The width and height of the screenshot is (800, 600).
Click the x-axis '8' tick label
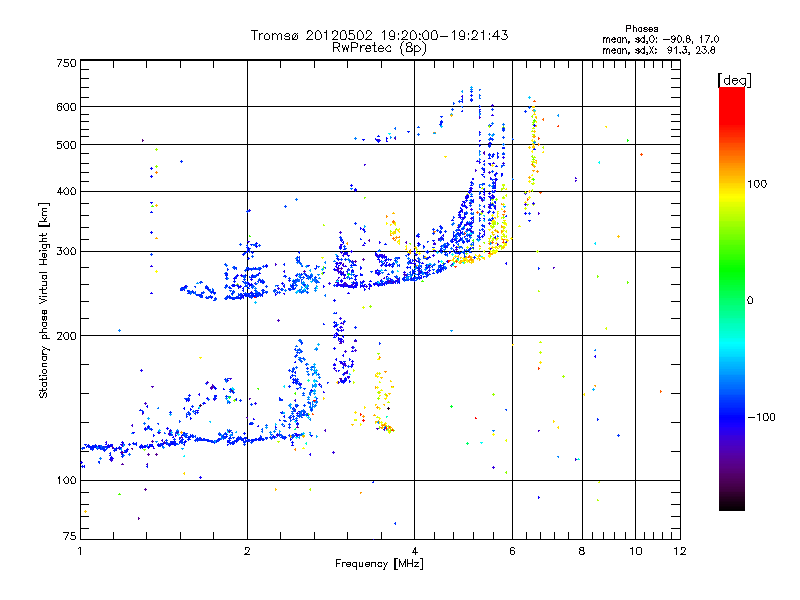pyautogui.click(x=582, y=551)
